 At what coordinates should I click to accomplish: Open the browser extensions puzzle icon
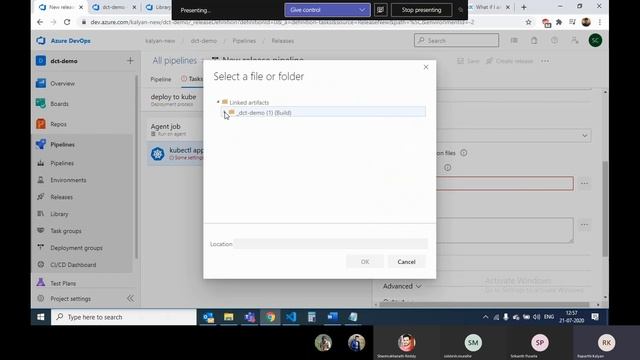pos(559,22)
